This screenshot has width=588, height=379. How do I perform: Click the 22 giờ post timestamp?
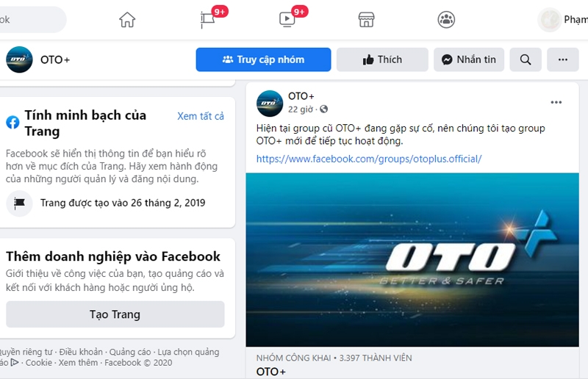click(301, 109)
